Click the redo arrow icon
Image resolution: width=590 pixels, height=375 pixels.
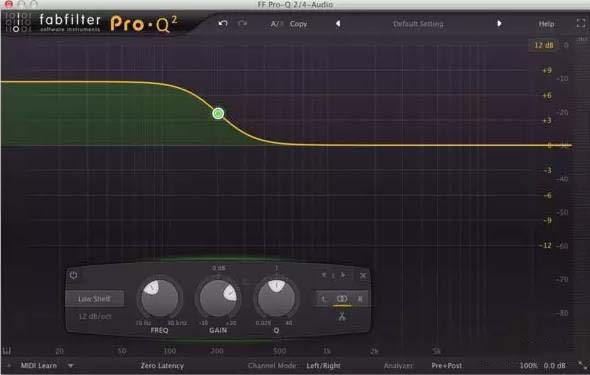[243, 23]
